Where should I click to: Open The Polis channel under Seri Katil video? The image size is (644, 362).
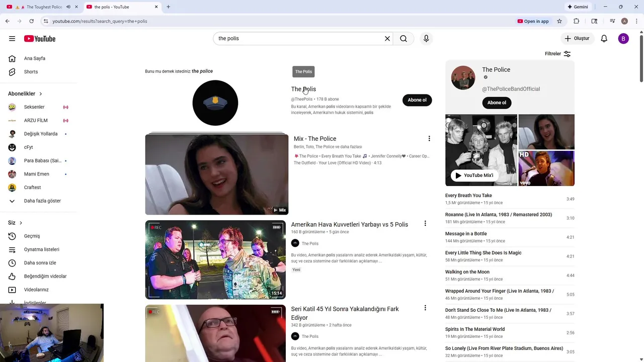[310, 336]
